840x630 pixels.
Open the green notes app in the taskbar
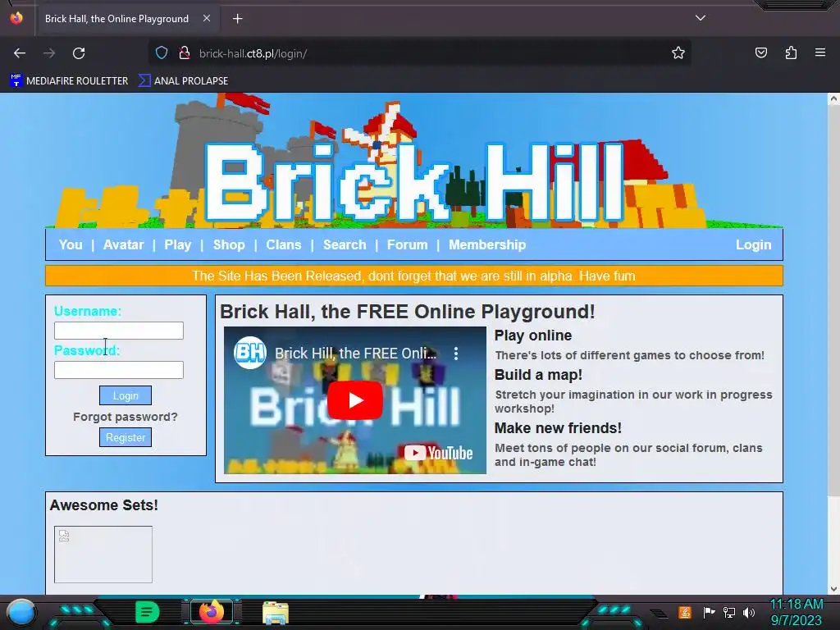tap(148, 612)
